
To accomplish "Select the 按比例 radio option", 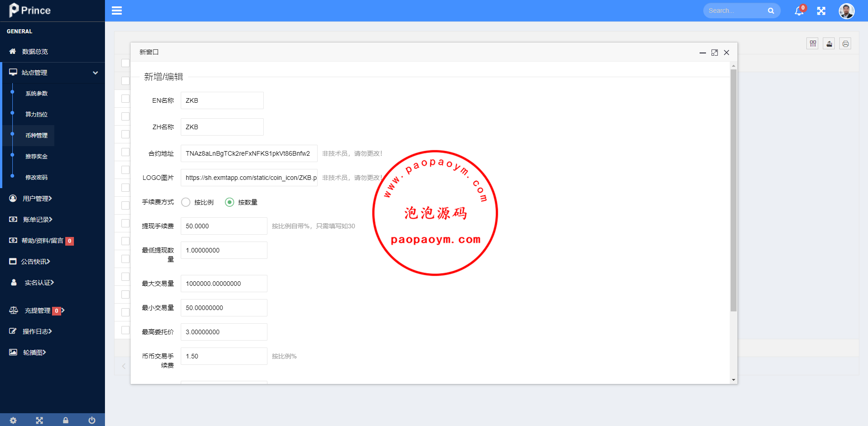I will (186, 202).
